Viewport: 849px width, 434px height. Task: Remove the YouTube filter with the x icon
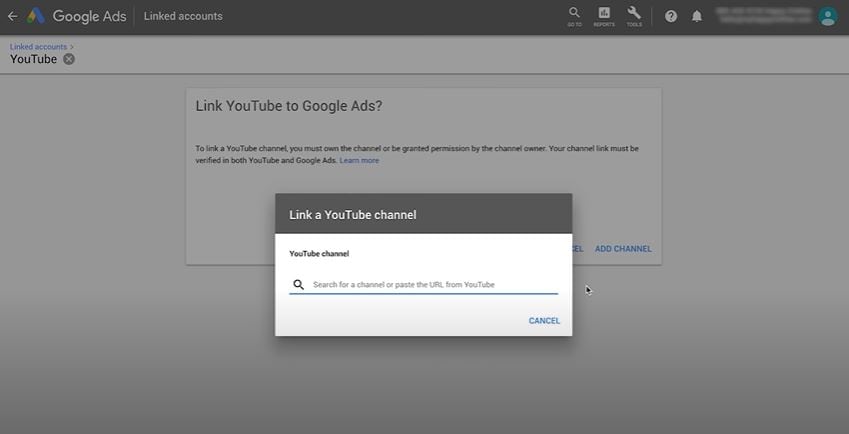(x=69, y=59)
